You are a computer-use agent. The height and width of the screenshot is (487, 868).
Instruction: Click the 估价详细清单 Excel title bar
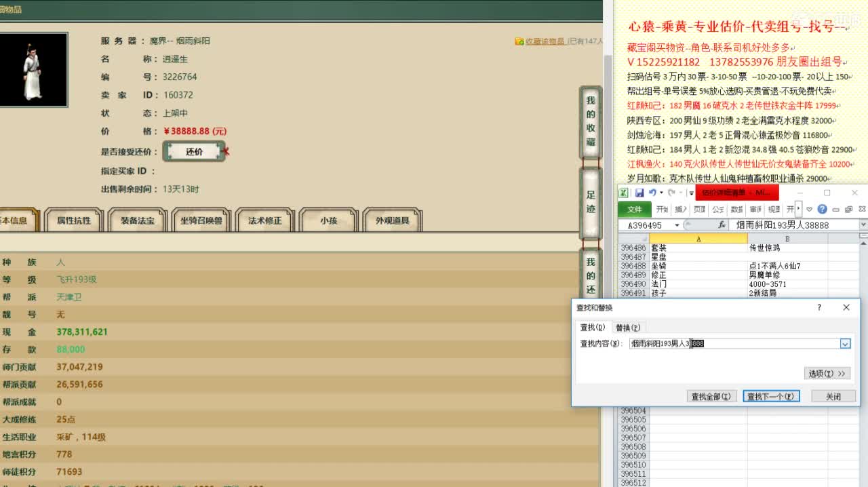(x=737, y=193)
